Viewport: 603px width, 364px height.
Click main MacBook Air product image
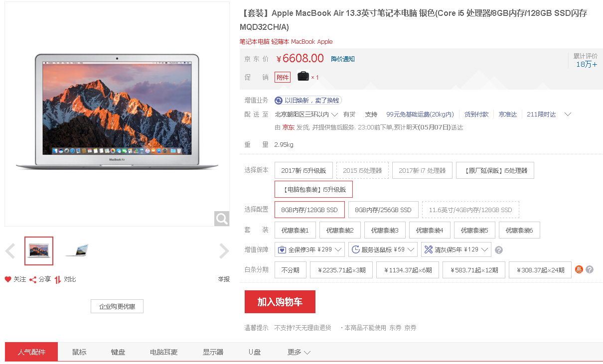coord(117,114)
